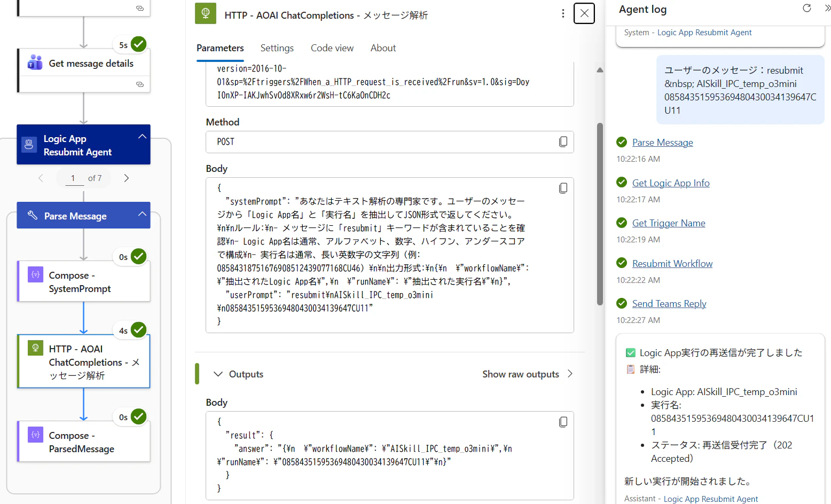Collapse the Logic App Resubmit Agent node
Screen dimensions: 831x504
click(142, 137)
